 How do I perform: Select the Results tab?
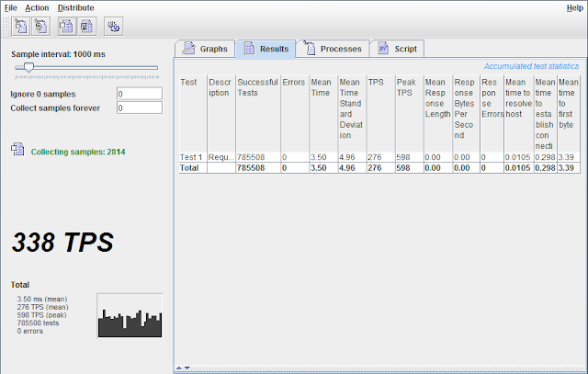tap(265, 50)
